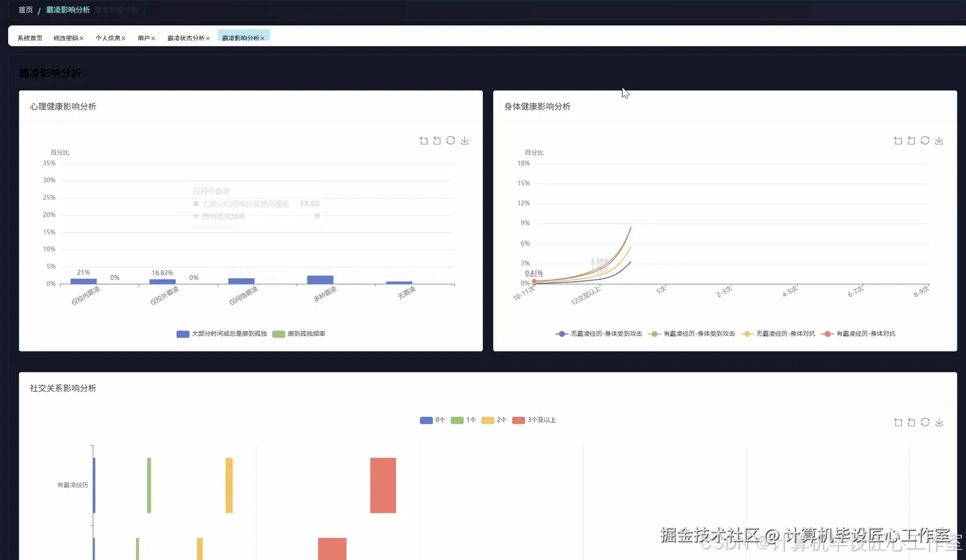Restore the 社交关系影响分析 chart with refresh icon

[x=925, y=422]
